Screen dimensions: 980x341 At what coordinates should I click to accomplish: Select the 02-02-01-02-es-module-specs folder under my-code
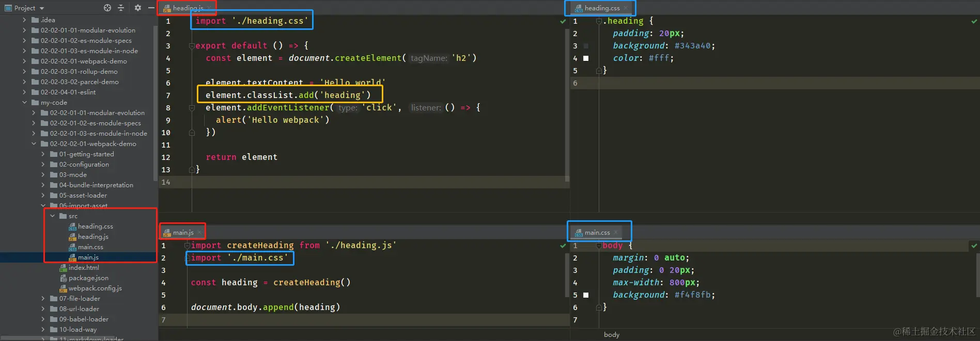coord(95,123)
